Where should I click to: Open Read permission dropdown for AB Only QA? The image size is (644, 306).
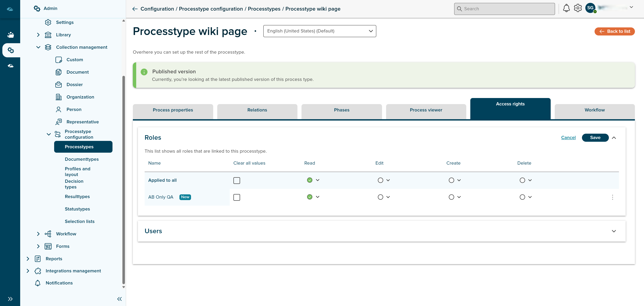click(x=317, y=197)
